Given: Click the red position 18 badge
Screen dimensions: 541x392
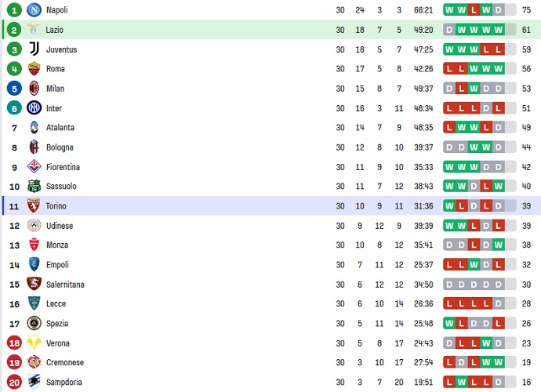Looking at the screenshot, I should pos(14,343).
